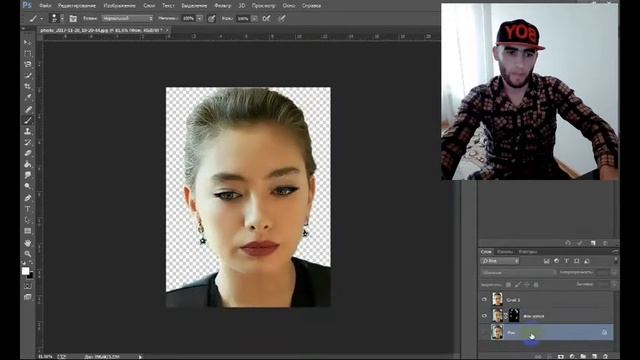The width and height of the screenshot is (640, 360).
Task: Expand flow slider arrow in options bar
Action: (x=254, y=18)
